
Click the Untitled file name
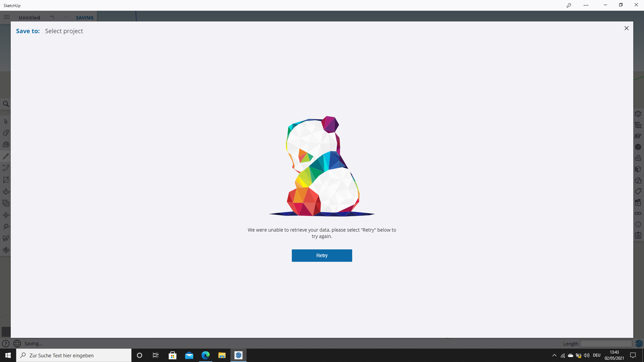[30, 17]
